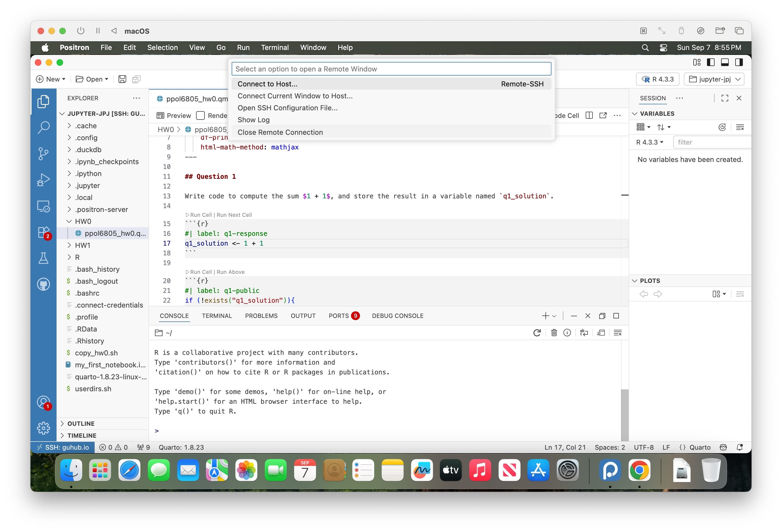This screenshot has height=532, width=782.
Task: Refresh variables in Session pane
Action: (722, 127)
